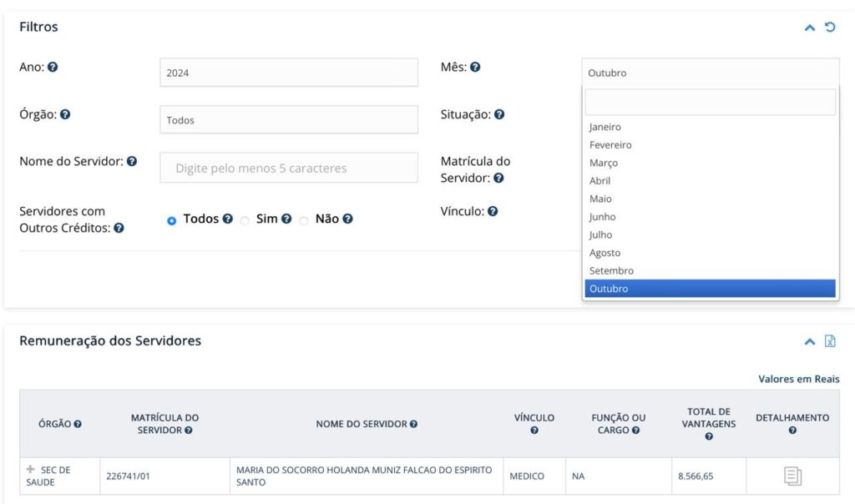This screenshot has height=504, width=855.
Task: Export table using the Excel icon
Action: 830,341
